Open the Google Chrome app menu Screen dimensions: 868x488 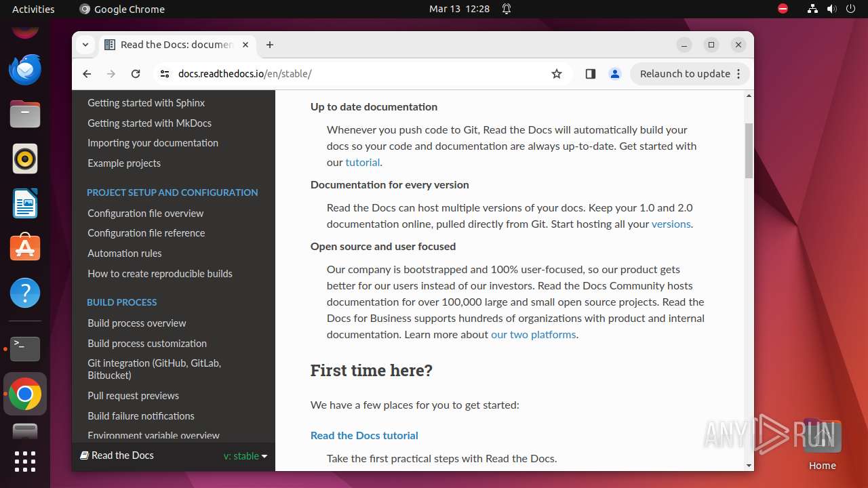tap(122, 9)
